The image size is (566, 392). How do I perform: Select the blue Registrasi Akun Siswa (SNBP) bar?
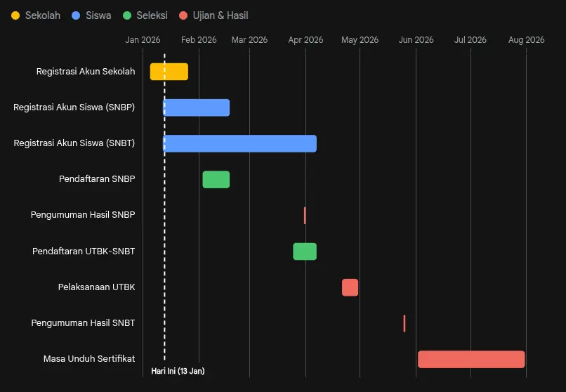click(197, 107)
